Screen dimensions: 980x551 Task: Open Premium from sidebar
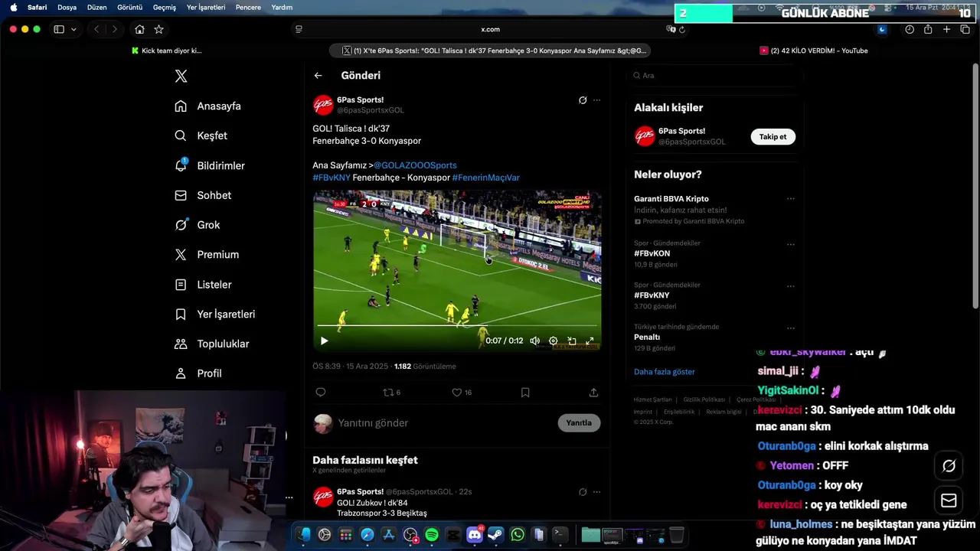[207, 254]
